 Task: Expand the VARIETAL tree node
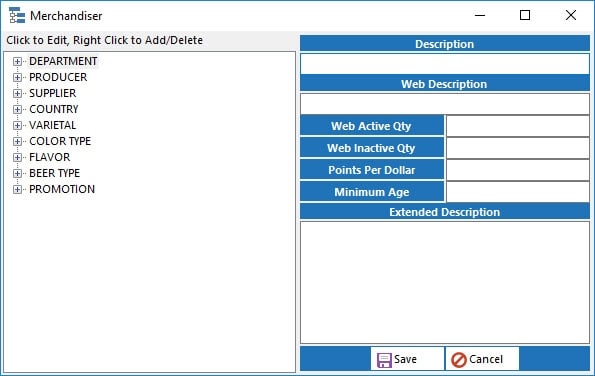pyautogui.click(x=17, y=125)
